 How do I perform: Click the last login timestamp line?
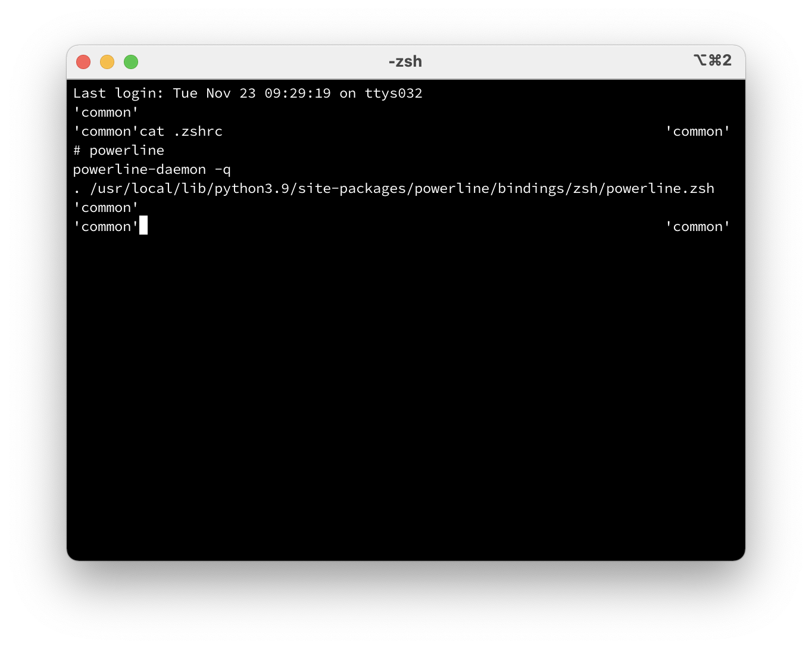point(248,93)
